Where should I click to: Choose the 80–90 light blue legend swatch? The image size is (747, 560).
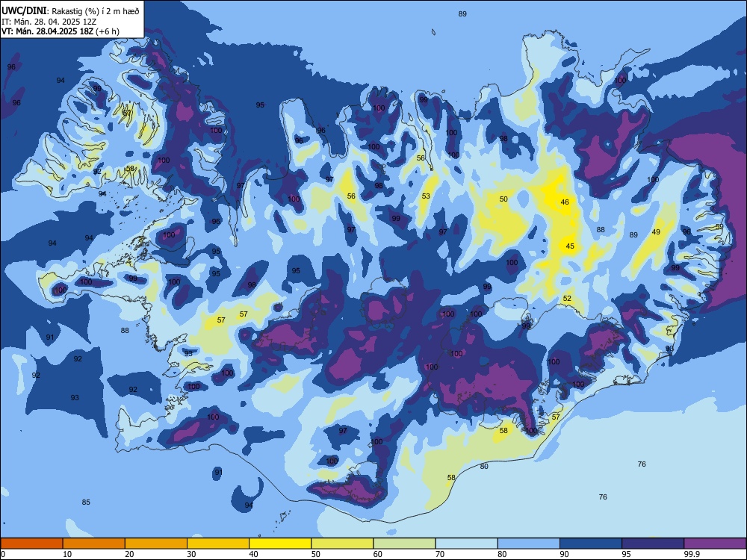pyautogui.click(x=529, y=544)
